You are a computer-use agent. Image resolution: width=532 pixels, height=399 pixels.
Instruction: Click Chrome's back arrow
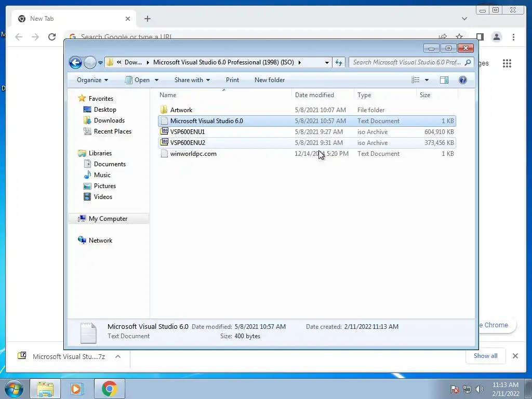click(x=19, y=37)
